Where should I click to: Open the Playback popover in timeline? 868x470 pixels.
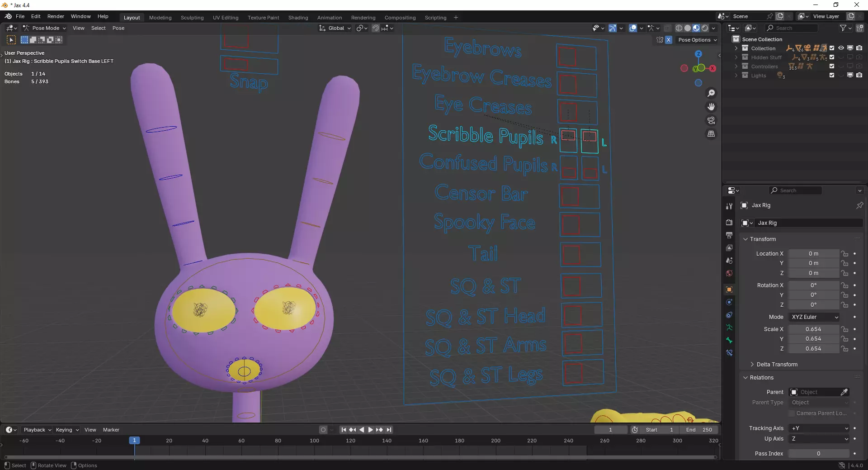point(37,430)
